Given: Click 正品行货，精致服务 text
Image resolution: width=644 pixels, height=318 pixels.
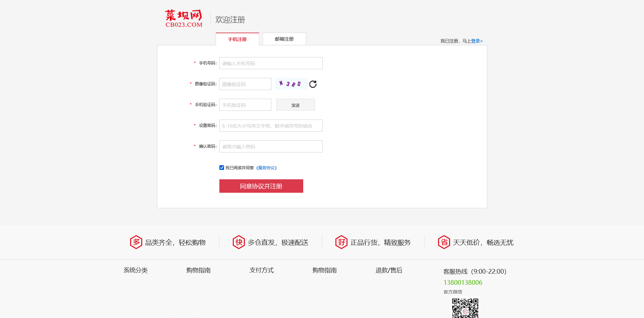Looking at the screenshot, I should [x=381, y=242].
